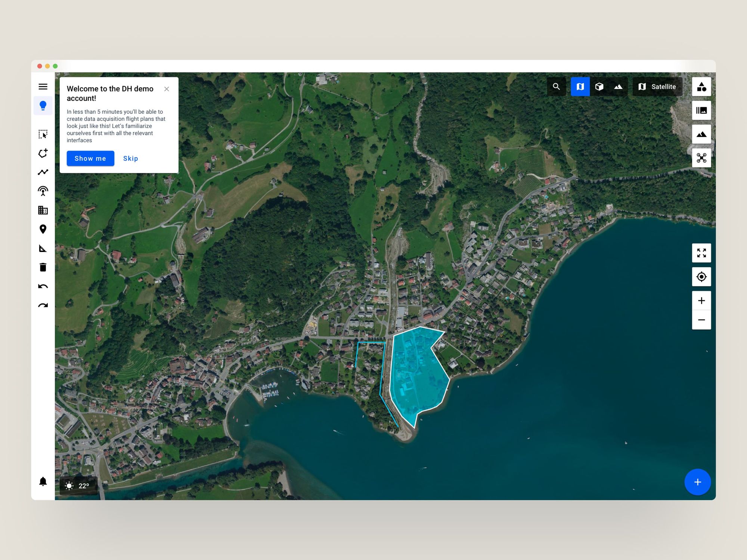
Task: Click the Skip link
Action: click(x=130, y=158)
